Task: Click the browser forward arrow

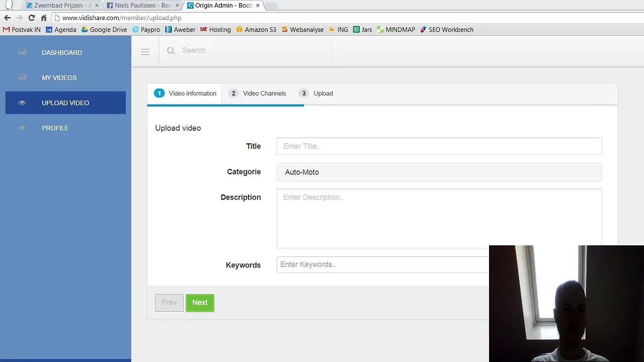Action: click(19, 18)
